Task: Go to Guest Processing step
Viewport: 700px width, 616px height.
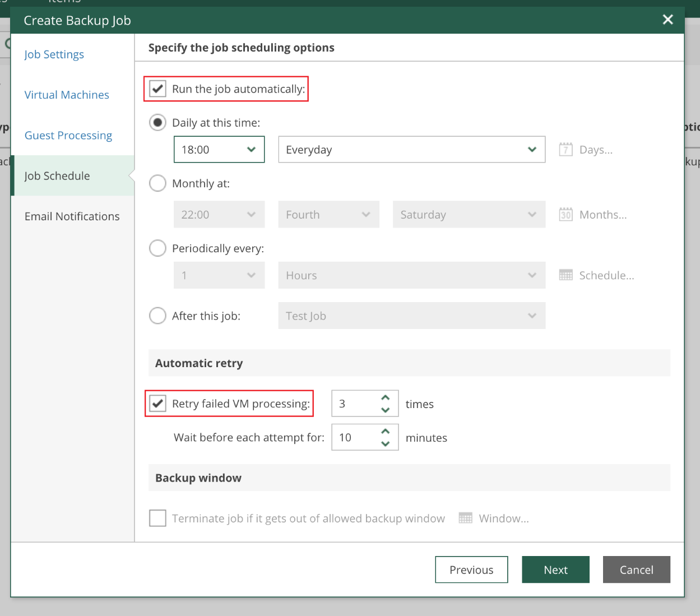Action: (68, 136)
